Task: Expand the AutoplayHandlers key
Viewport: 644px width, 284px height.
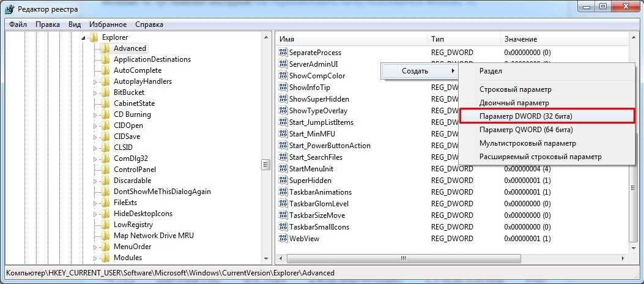Action: coord(95,82)
